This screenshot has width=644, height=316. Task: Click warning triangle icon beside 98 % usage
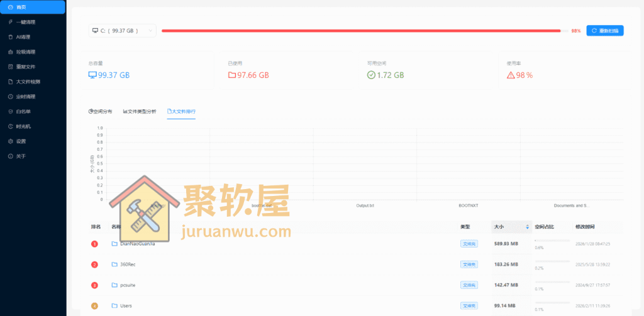point(511,75)
